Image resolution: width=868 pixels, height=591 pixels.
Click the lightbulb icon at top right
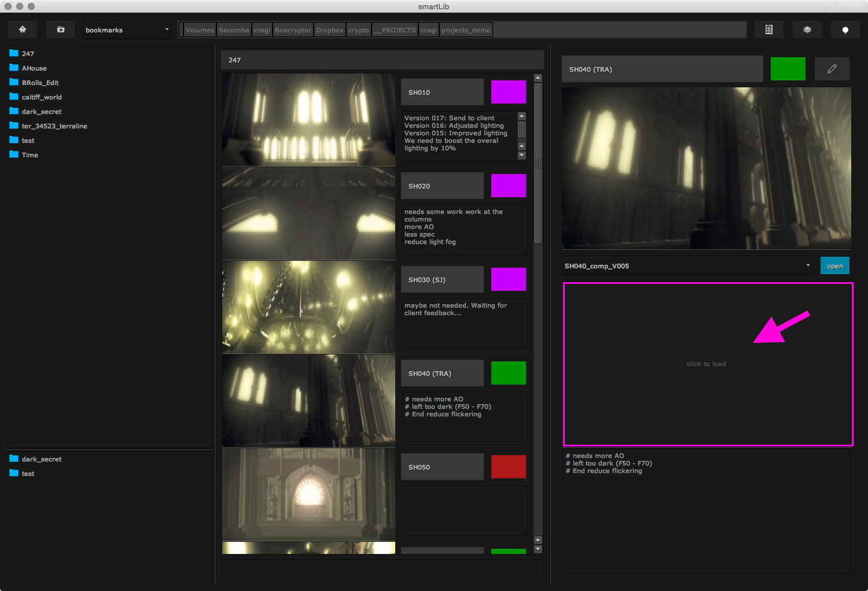(845, 30)
